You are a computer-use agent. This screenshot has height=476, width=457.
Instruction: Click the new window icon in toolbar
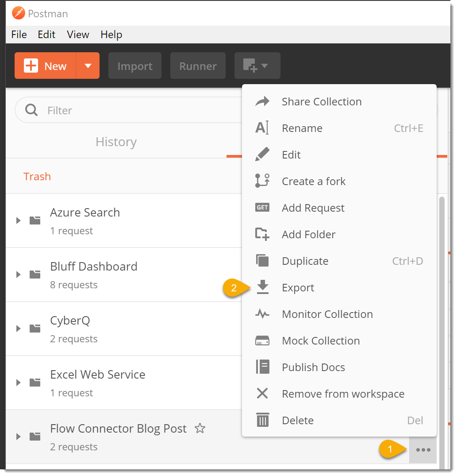tap(250, 65)
